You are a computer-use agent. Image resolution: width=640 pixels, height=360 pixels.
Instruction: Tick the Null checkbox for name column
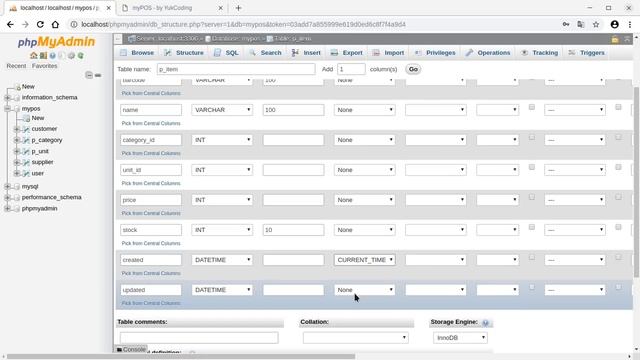click(x=531, y=107)
